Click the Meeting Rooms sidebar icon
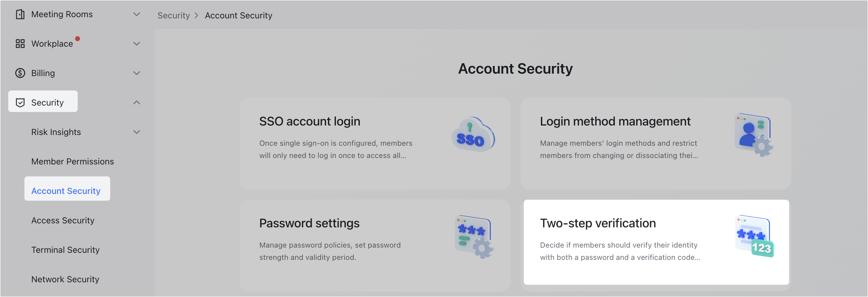Screen dimensions: 868x297 (x=20, y=14)
